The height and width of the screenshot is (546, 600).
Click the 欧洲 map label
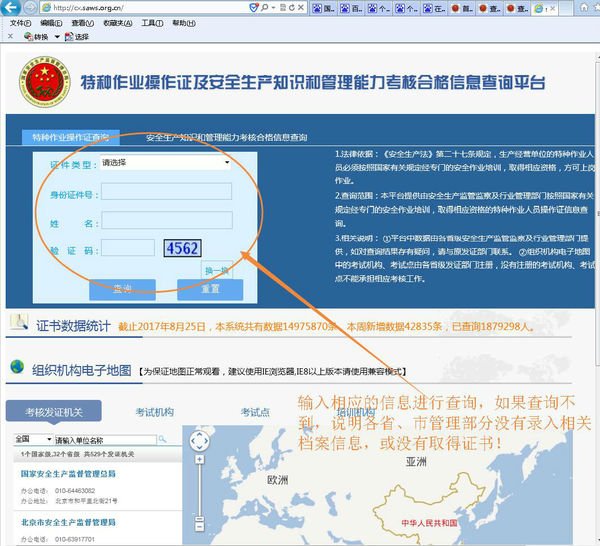(x=277, y=480)
